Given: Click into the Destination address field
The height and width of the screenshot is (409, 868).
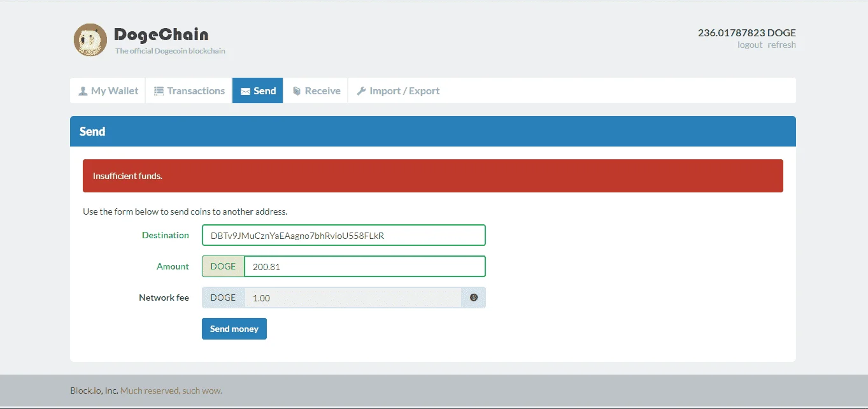Looking at the screenshot, I should tap(344, 235).
